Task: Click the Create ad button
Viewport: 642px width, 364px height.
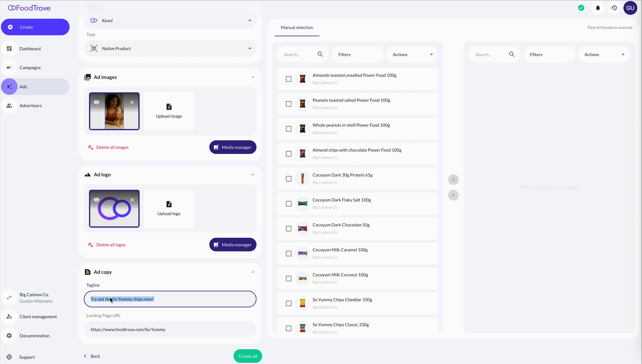Action: 248,356
